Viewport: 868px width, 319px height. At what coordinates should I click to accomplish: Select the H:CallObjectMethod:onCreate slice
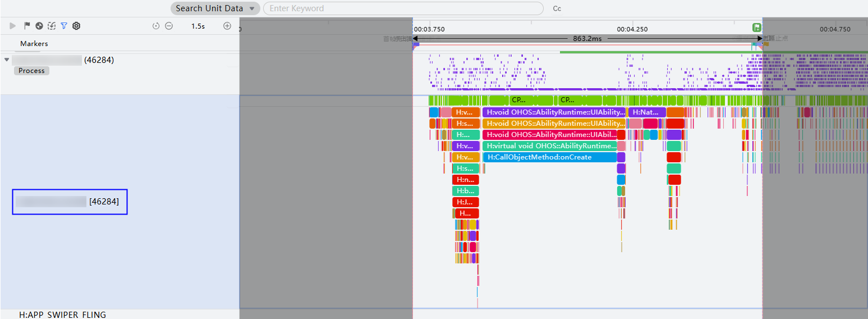(550, 157)
